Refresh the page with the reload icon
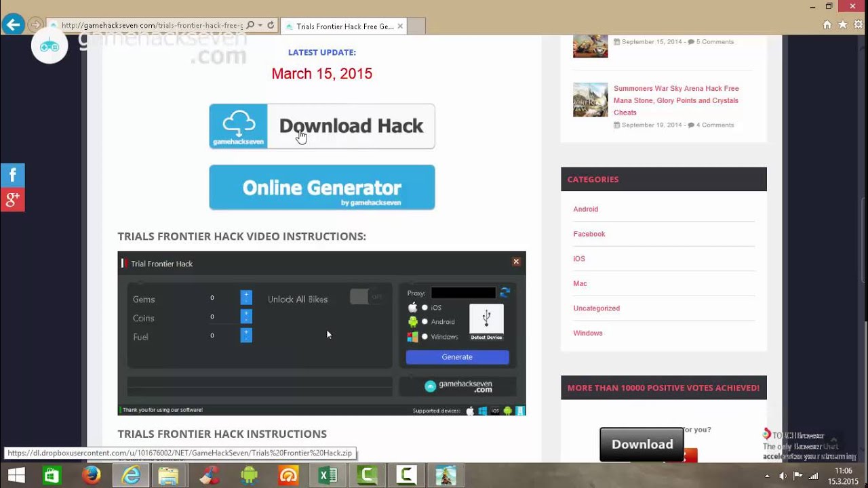The width and height of the screenshot is (868, 488). (271, 25)
